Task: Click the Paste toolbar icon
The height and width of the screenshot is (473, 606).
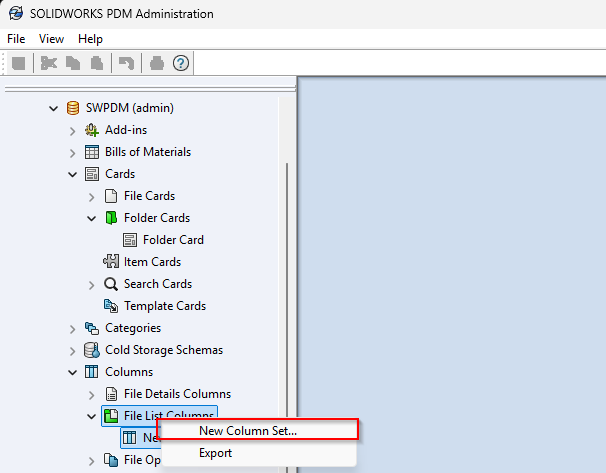Action: [x=97, y=63]
